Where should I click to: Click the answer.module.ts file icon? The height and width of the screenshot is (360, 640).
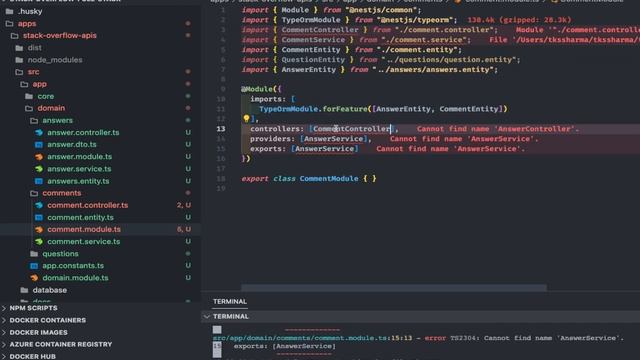pyautogui.click(x=39, y=157)
